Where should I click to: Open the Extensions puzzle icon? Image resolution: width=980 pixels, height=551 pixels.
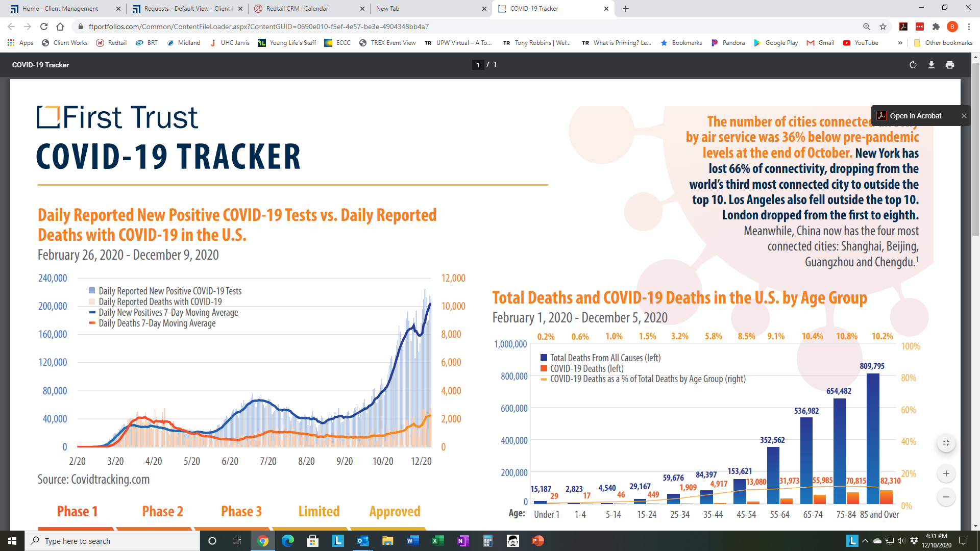[936, 27]
